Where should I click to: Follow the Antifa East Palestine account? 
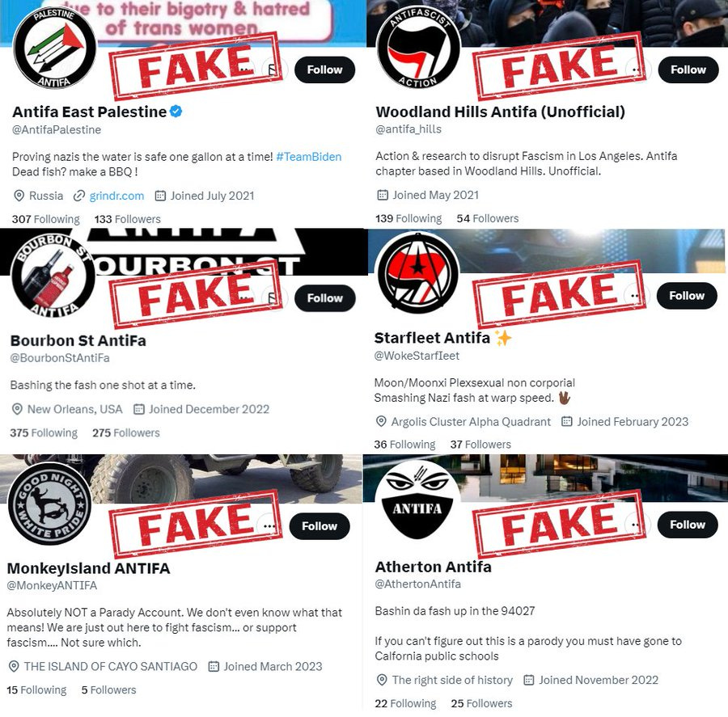click(324, 70)
